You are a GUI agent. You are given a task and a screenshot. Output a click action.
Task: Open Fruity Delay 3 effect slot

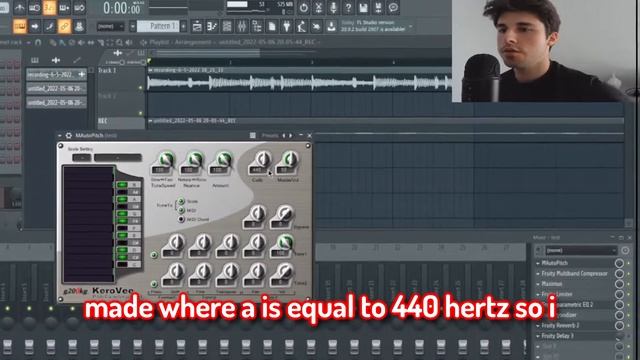pos(558,336)
